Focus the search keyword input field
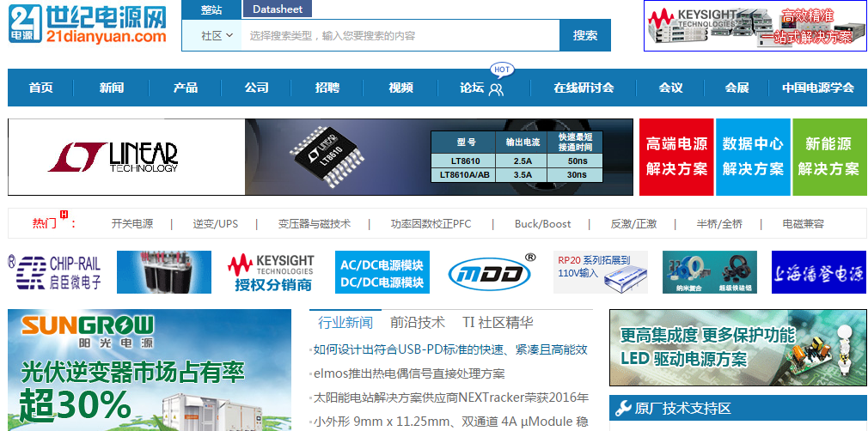The height and width of the screenshot is (431, 868). 400,35
